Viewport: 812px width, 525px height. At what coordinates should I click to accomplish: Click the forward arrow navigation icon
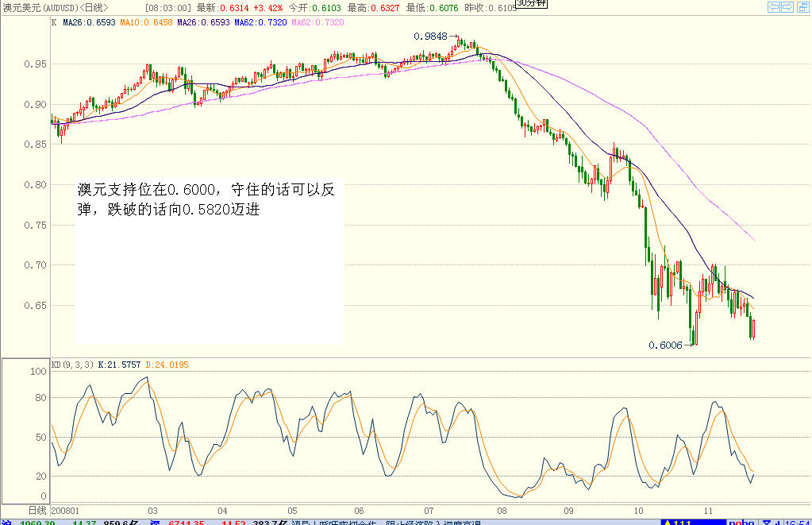pyautogui.click(x=787, y=6)
